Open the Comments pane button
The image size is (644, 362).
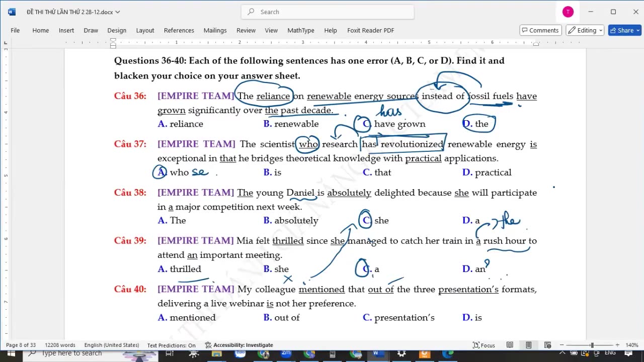coord(540,30)
